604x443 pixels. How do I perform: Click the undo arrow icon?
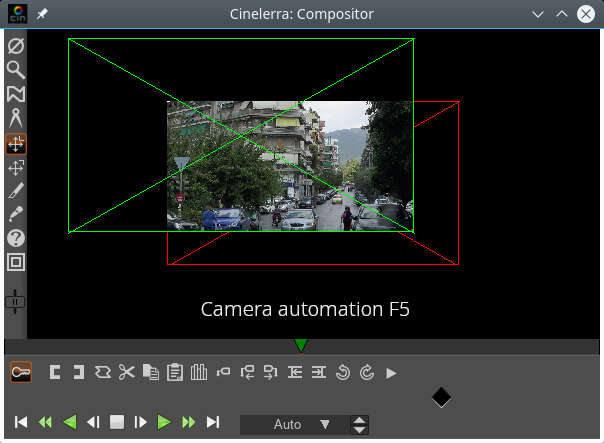342,372
